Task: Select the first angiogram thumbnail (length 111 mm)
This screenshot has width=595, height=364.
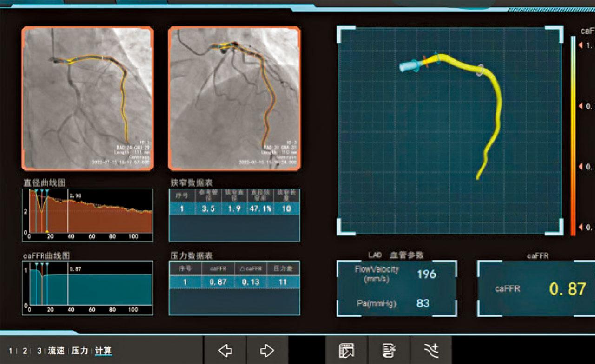Action: pos(87,97)
